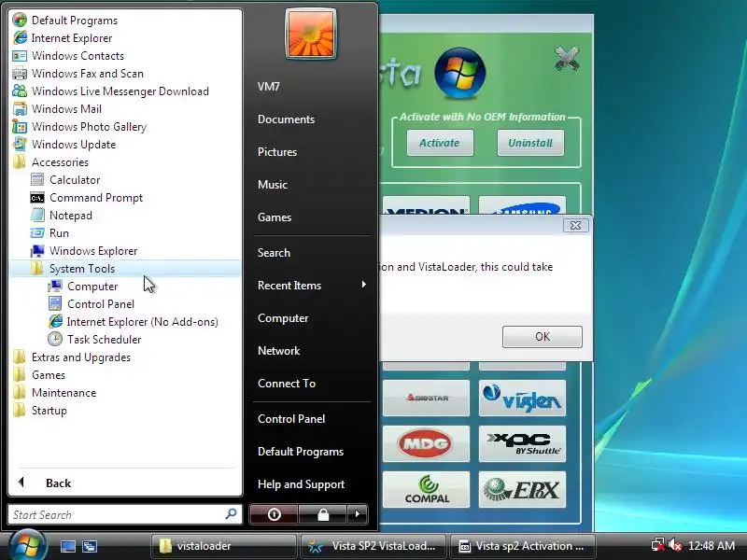Open Pictures from Start menu
Image resolution: width=747 pixels, height=560 pixels.
click(277, 152)
